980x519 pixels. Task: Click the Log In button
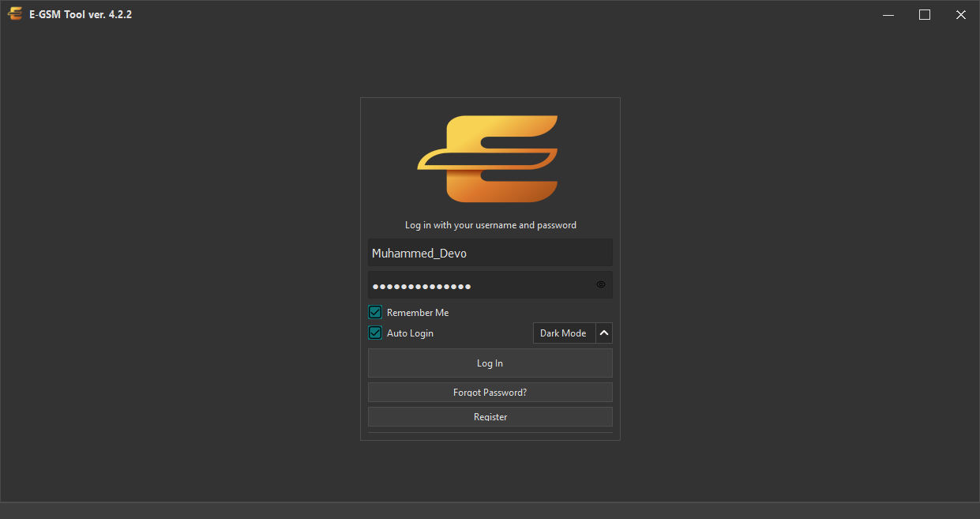click(x=490, y=363)
